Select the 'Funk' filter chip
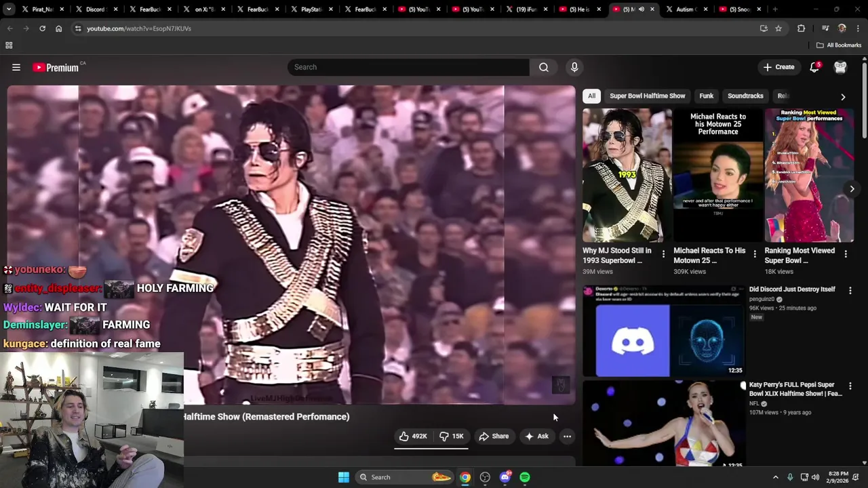This screenshot has height=488, width=868. coord(707,96)
